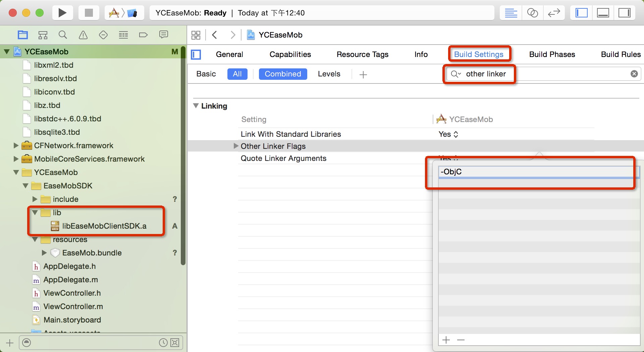The height and width of the screenshot is (352, 644).
Task: Select the Levels view
Action: click(x=329, y=74)
